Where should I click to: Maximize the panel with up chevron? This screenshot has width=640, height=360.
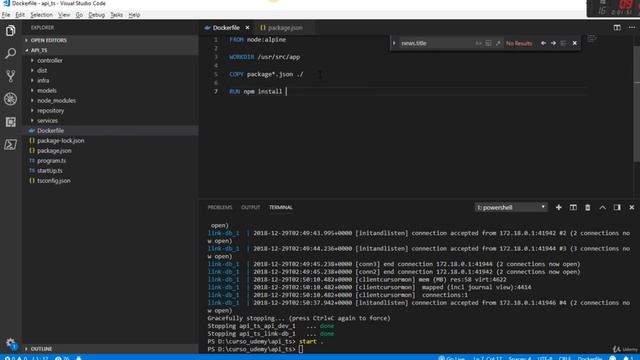[602, 207]
